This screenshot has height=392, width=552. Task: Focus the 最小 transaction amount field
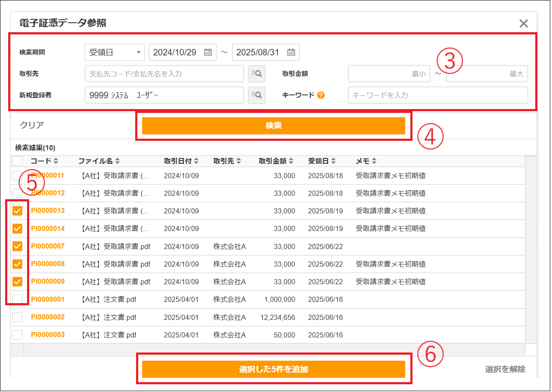tap(389, 74)
